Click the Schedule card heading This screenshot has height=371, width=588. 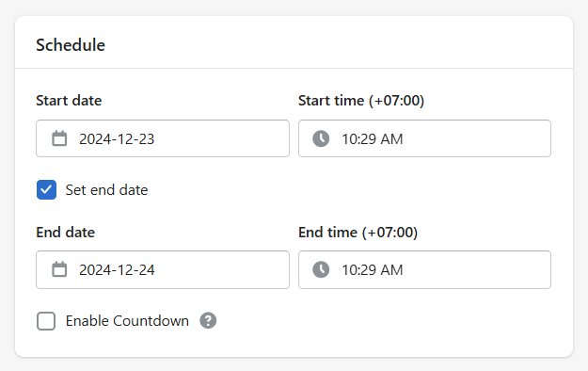(x=71, y=45)
